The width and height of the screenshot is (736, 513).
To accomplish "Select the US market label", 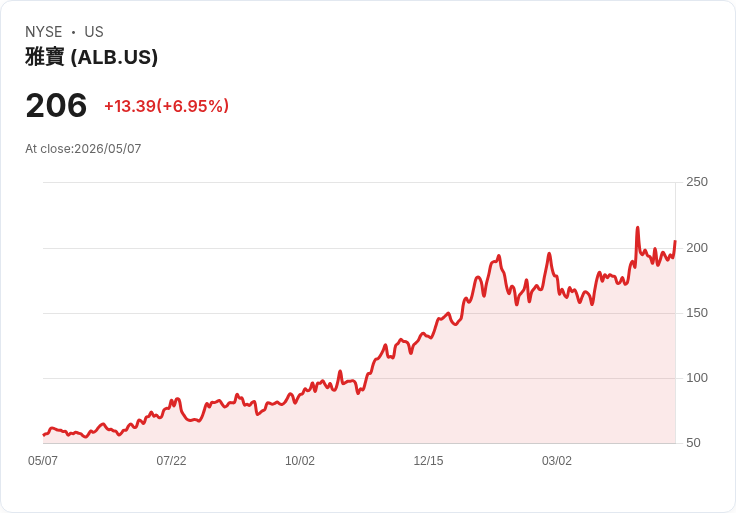I will pyautogui.click(x=94, y=32).
